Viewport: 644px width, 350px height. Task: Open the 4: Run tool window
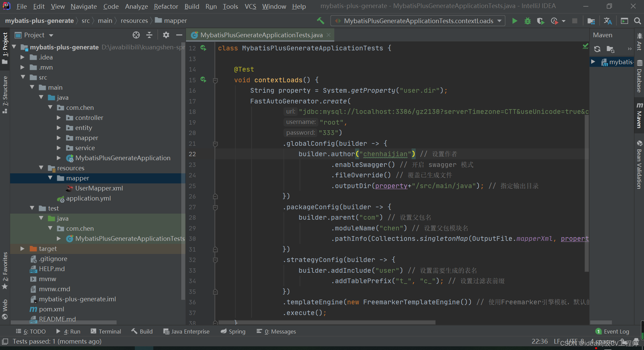(68, 332)
